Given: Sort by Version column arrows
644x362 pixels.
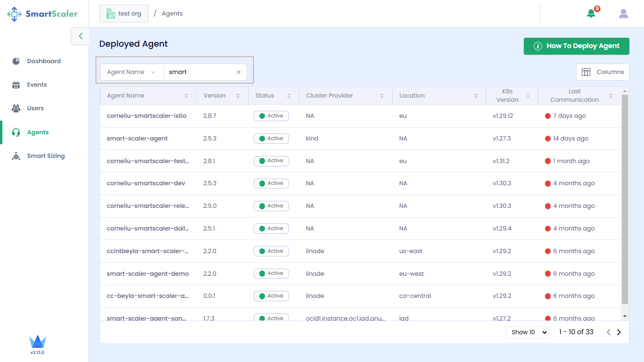Looking at the screenshot, I should point(238,96).
